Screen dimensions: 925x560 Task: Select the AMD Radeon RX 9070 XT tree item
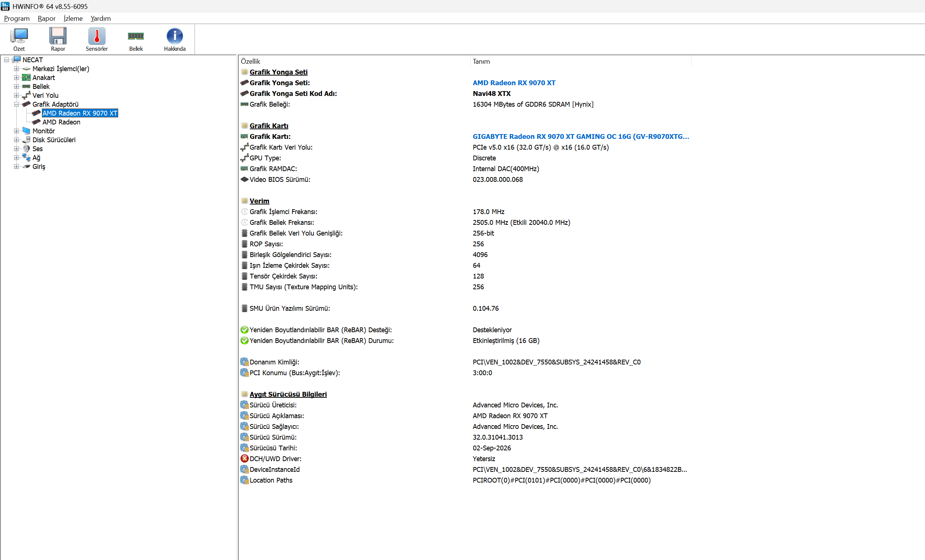(x=80, y=113)
